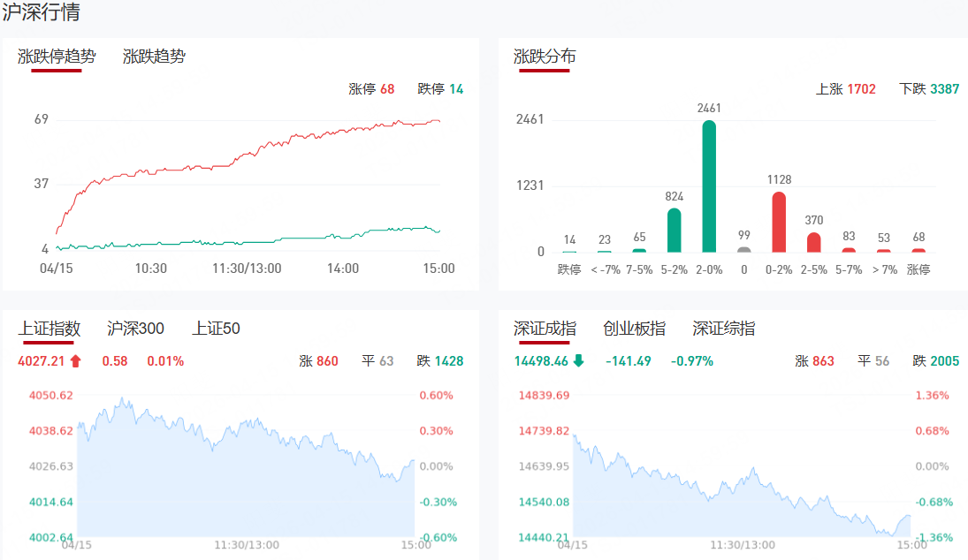
Task: Switch to the 涨跌趋势 tab
Action: [x=154, y=57]
